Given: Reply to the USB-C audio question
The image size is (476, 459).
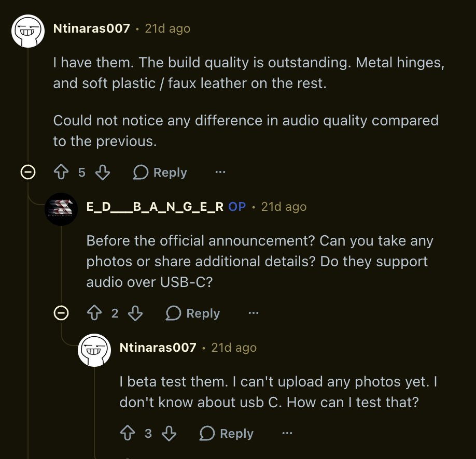Looking at the screenshot, I should 193,313.
